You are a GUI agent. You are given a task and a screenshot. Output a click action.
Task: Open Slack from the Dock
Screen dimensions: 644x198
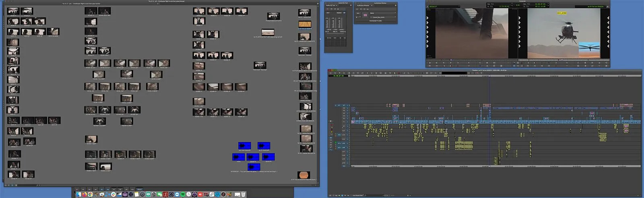click(x=114, y=194)
